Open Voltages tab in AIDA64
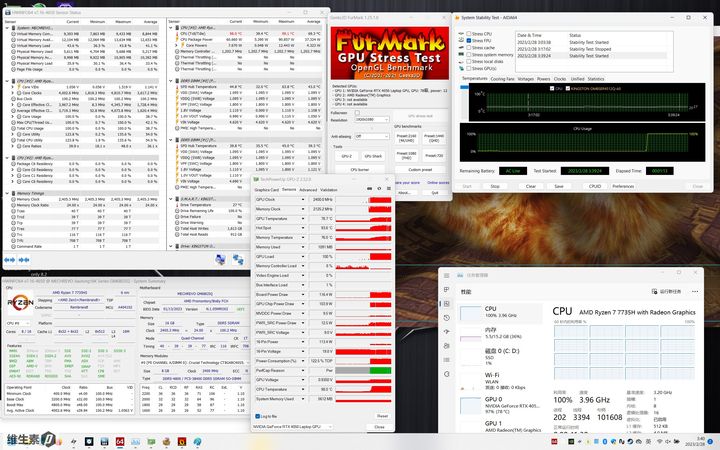The image size is (720, 450). point(526,79)
